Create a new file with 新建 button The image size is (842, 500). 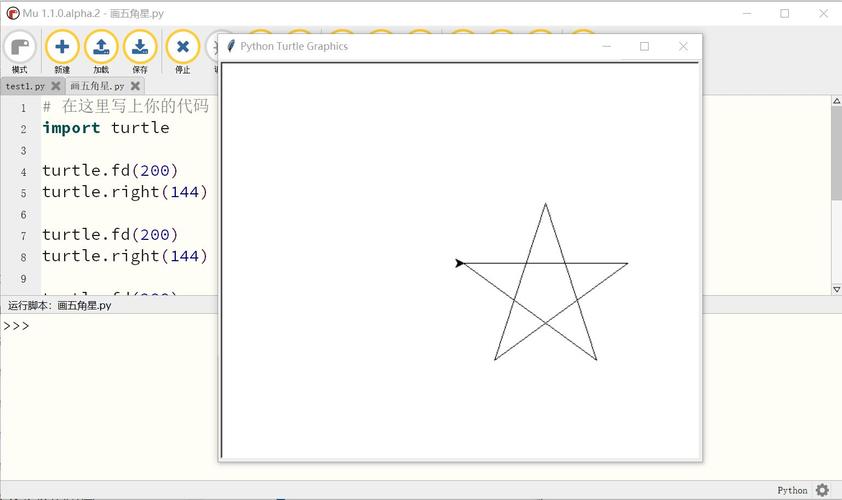tap(62, 52)
